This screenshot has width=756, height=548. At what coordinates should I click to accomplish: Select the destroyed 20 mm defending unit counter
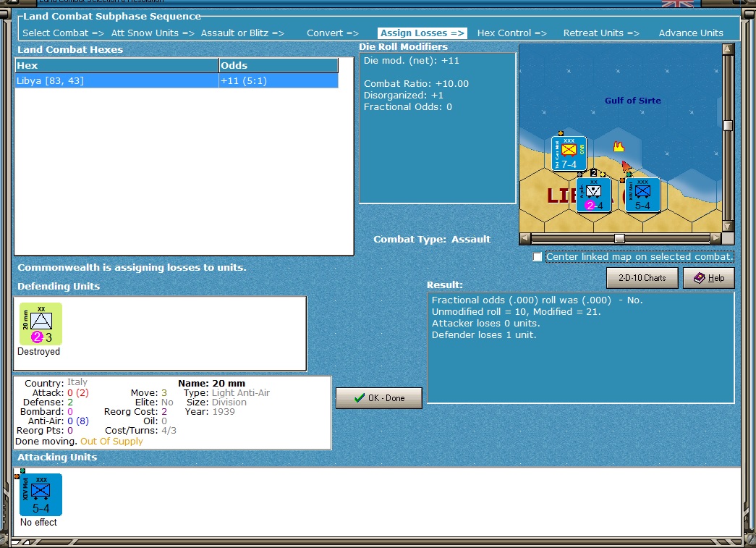(x=41, y=324)
